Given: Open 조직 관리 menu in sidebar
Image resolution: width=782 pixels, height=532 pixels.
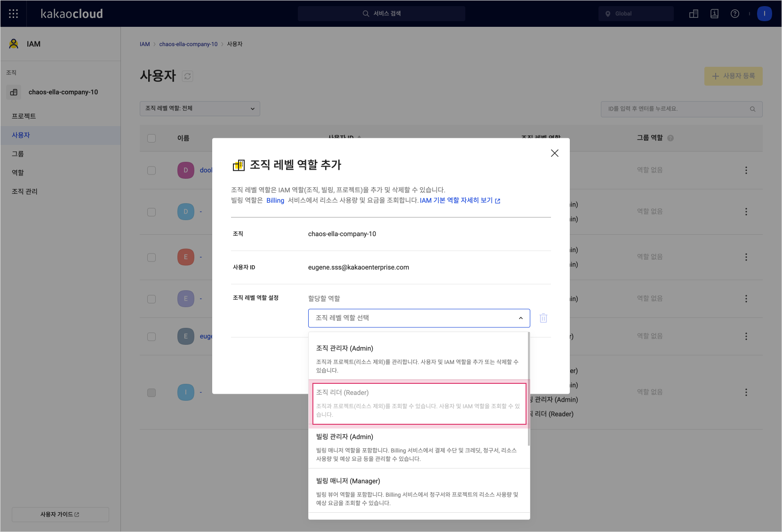Looking at the screenshot, I should [60, 191].
